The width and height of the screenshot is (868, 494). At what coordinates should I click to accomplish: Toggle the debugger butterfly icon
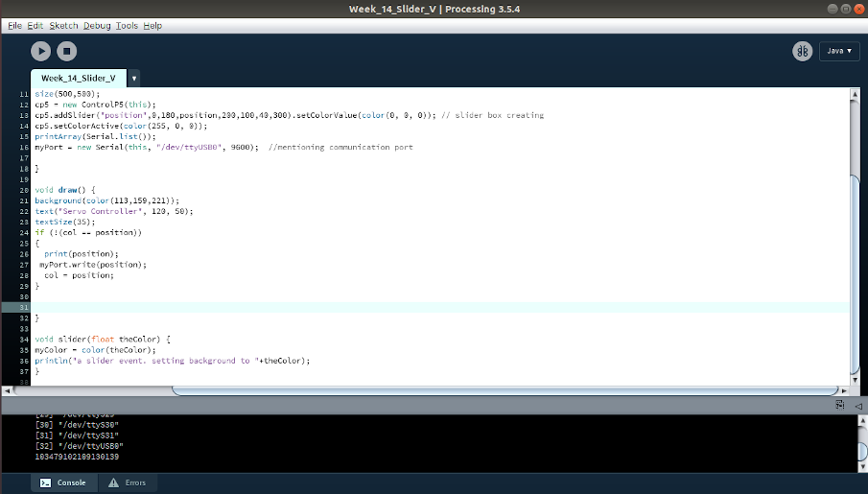pyautogui.click(x=802, y=51)
